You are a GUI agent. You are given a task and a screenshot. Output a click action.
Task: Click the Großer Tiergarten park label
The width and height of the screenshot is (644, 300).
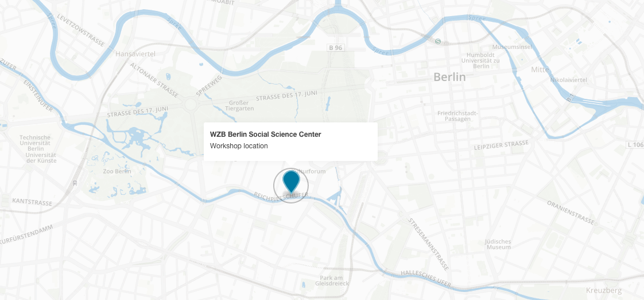point(239,105)
